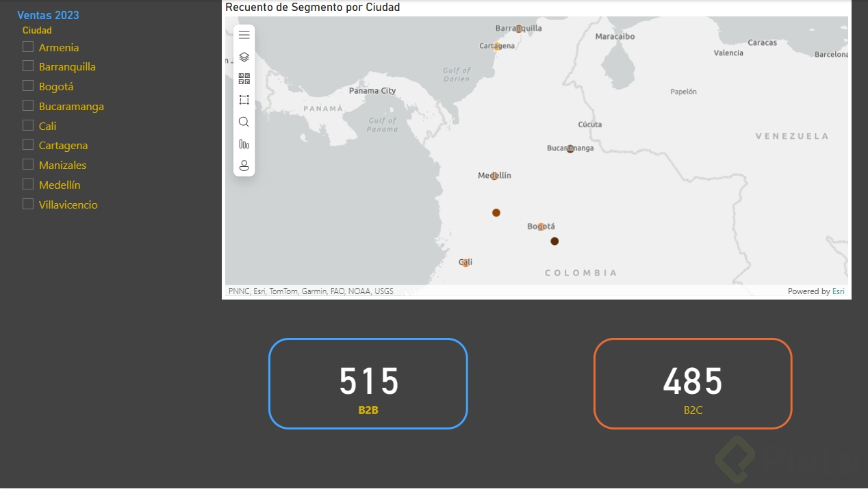This screenshot has width=868, height=489.
Task: Select the B2B card showing 515
Action: (x=368, y=384)
